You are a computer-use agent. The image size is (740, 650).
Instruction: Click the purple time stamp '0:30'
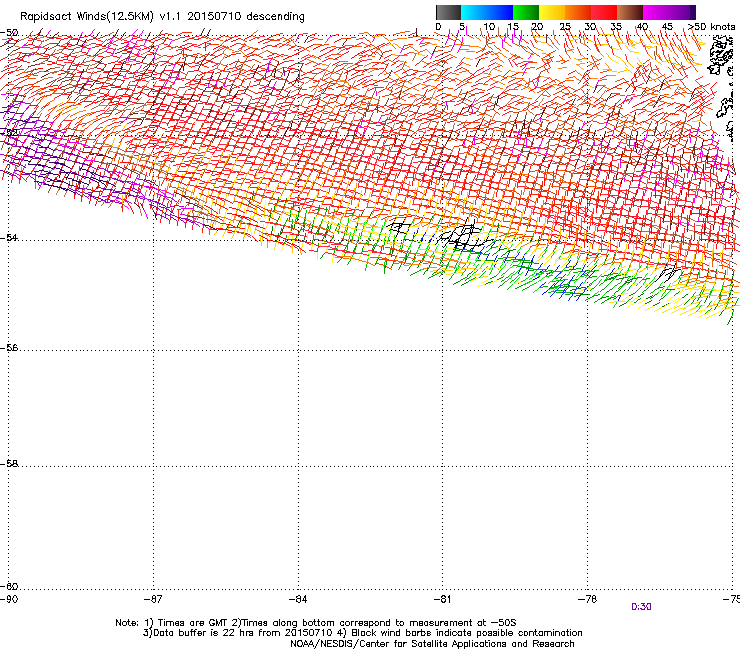tap(641, 607)
